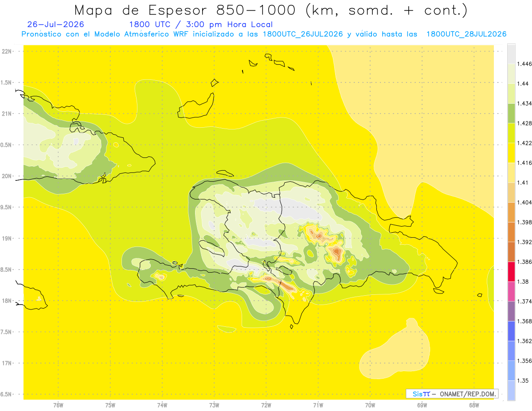532x411 pixels.
Task: Click the colorbar value "1.446"
Action: pos(525,64)
